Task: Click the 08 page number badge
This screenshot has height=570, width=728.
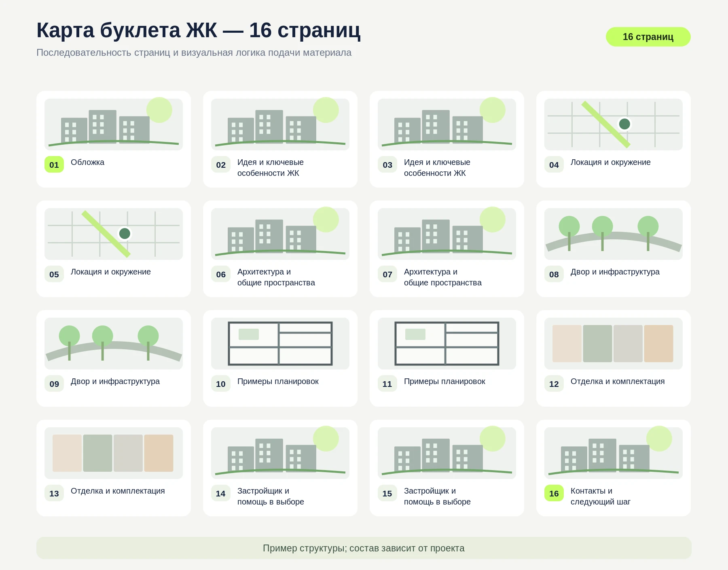Action: (554, 274)
